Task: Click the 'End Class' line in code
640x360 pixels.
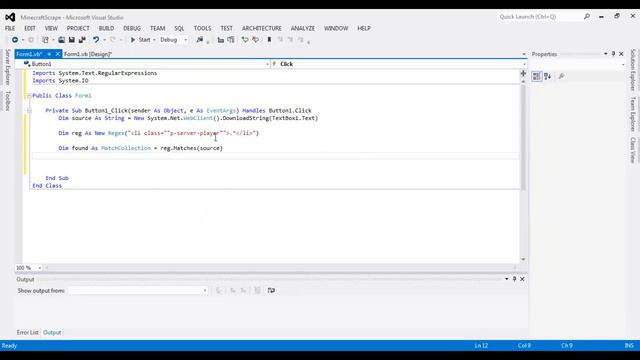Action: coord(47,186)
